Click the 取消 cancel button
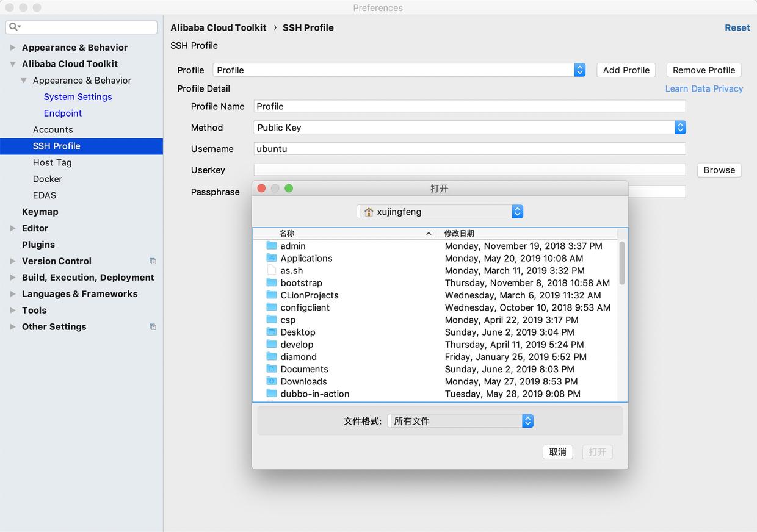Screen dimensions: 757x532 point(557,452)
